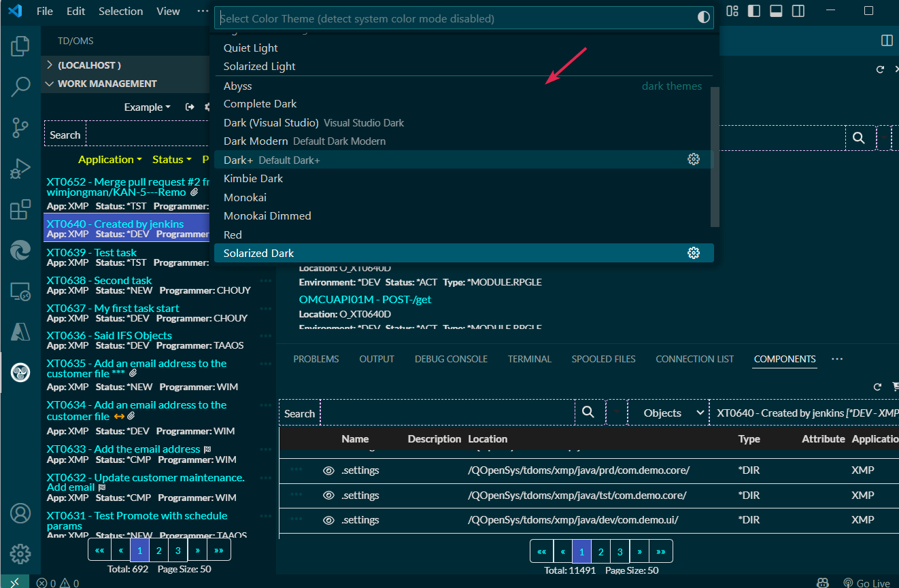Toggle system color mode detection icon
Viewport: 899px width, 588px height.
(x=704, y=18)
